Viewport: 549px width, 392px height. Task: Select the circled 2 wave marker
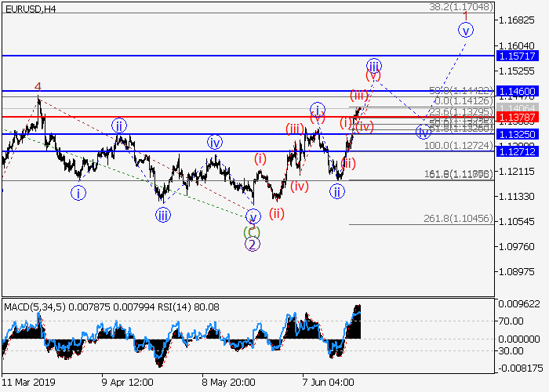[252, 244]
